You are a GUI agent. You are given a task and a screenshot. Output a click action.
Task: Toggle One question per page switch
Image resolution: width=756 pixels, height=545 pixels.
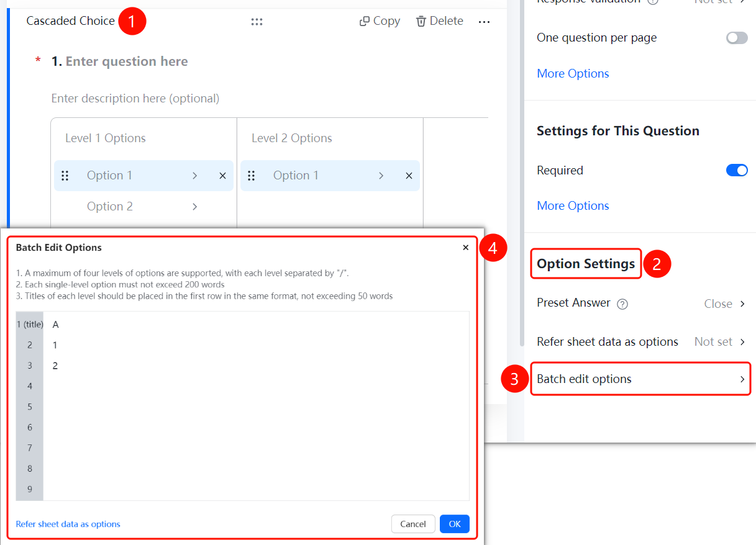coord(737,38)
